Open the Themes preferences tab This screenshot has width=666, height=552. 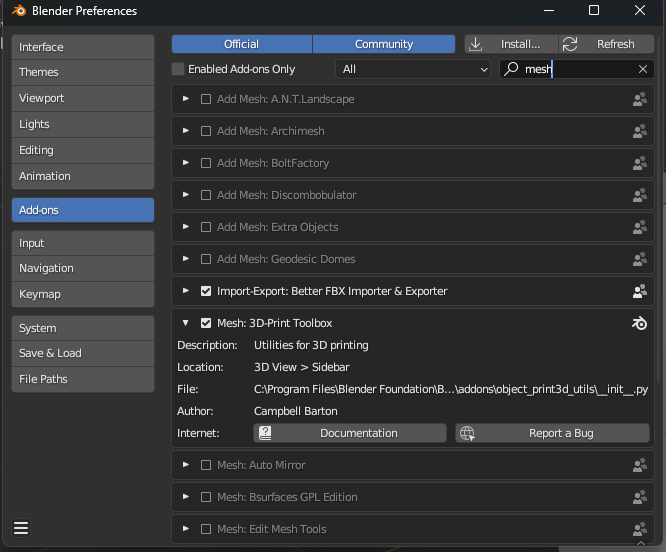83,73
